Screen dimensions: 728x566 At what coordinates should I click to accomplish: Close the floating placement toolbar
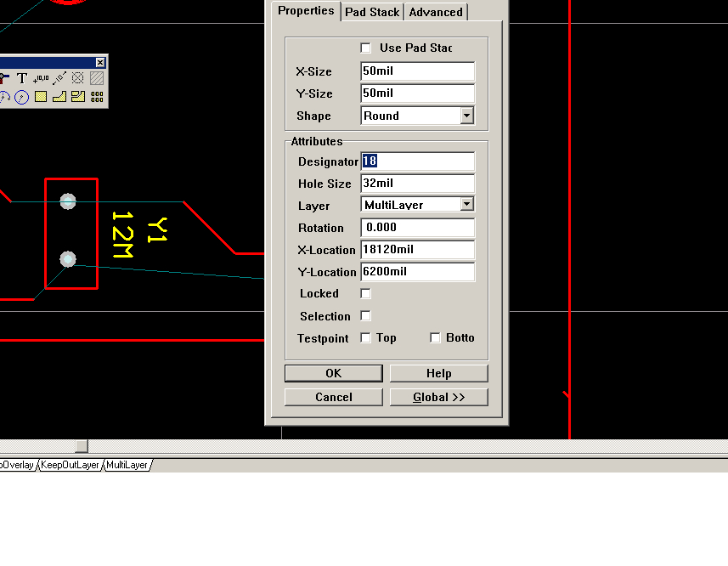tap(100, 62)
